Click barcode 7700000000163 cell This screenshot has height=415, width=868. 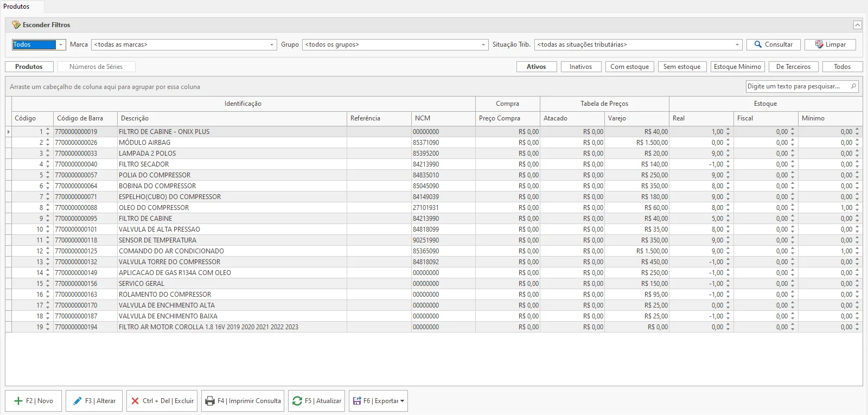click(85, 295)
